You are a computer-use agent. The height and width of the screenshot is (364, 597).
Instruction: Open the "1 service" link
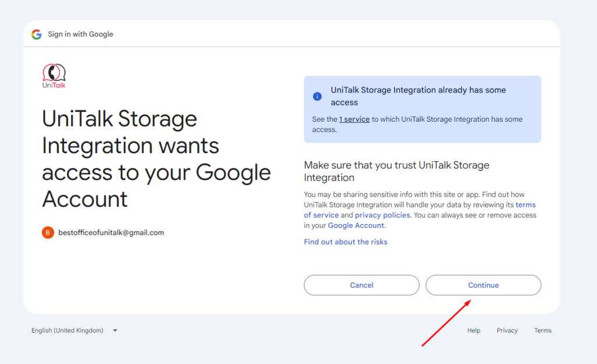coord(354,119)
